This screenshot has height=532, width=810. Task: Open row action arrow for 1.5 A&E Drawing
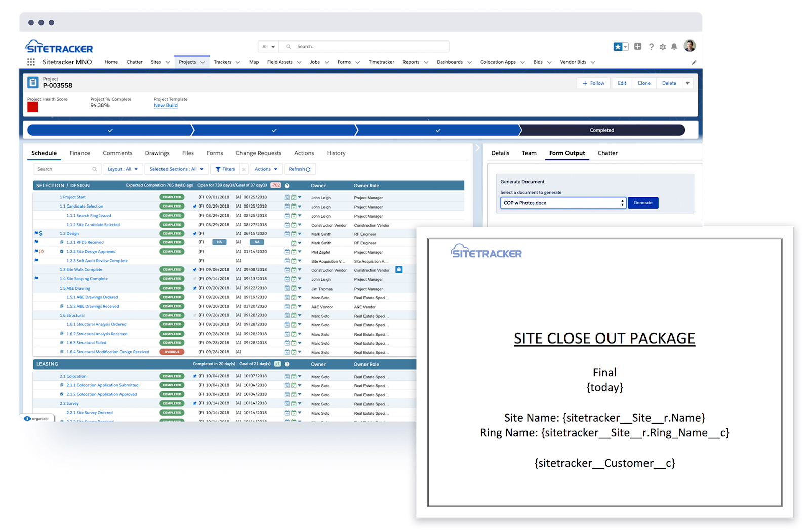pyautogui.click(x=300, y=288)
